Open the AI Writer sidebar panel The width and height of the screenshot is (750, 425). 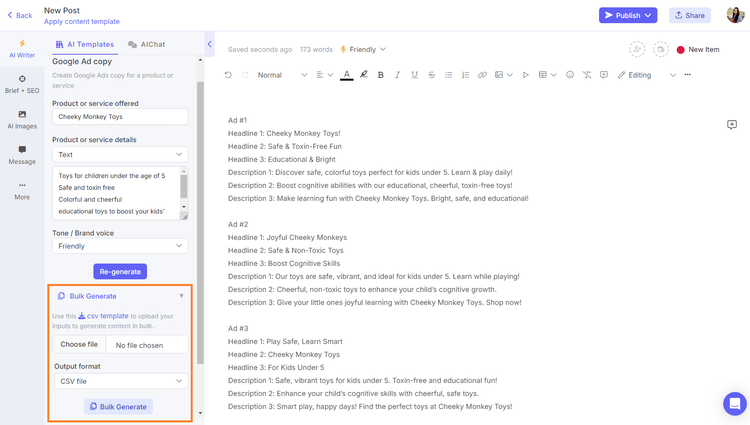pyautogui.click(x=22, y=49)
